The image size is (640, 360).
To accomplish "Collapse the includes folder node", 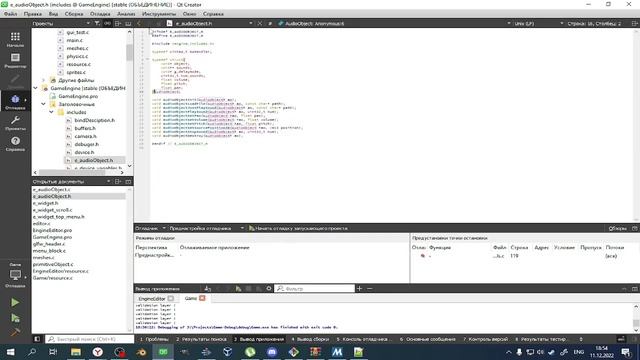I will (x=51, y=112).
